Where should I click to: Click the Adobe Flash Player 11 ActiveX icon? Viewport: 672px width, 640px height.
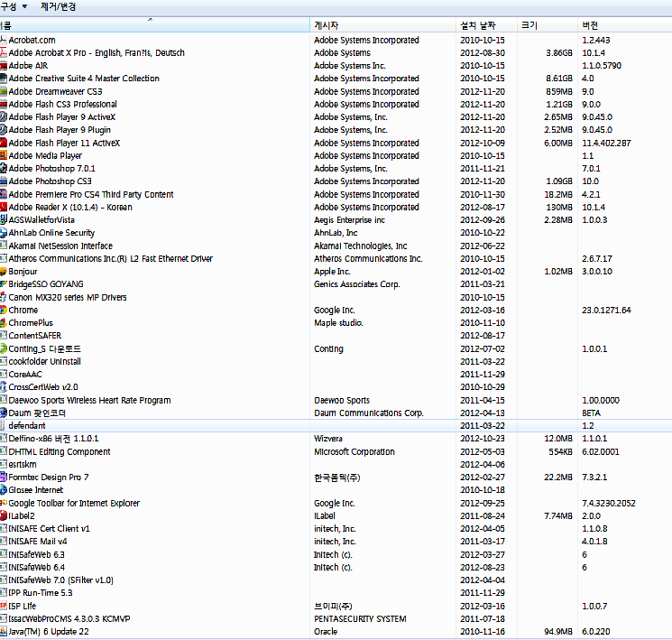[4, 144]
